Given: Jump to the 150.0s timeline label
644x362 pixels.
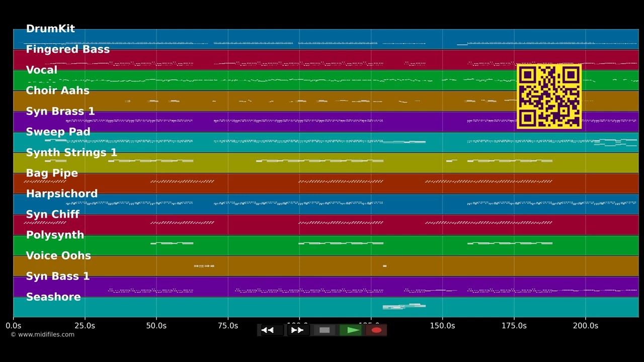Looking at the screenshot, I should [443, 326].
